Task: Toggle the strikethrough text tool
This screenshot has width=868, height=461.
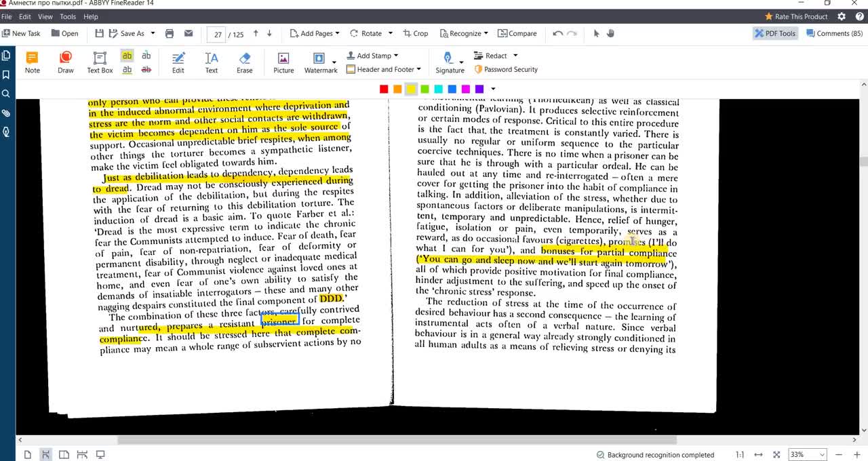Action: [146, 69]
